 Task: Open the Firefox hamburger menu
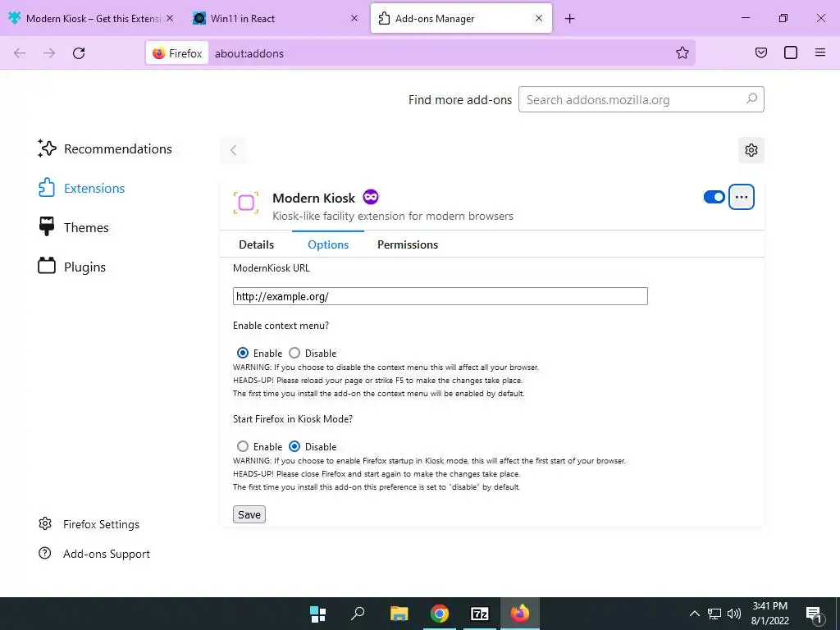820,52
